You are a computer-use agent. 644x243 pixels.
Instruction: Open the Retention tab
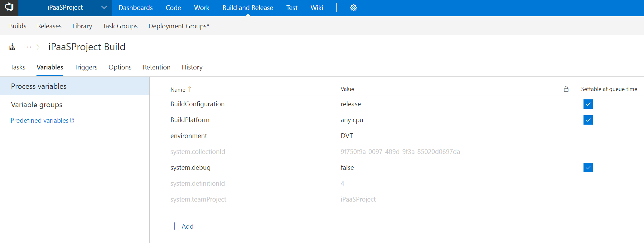point(157,67)
